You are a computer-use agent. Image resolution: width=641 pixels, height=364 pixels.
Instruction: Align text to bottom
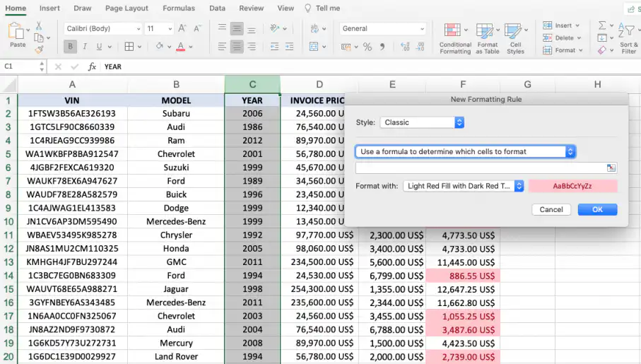(252, 29)
